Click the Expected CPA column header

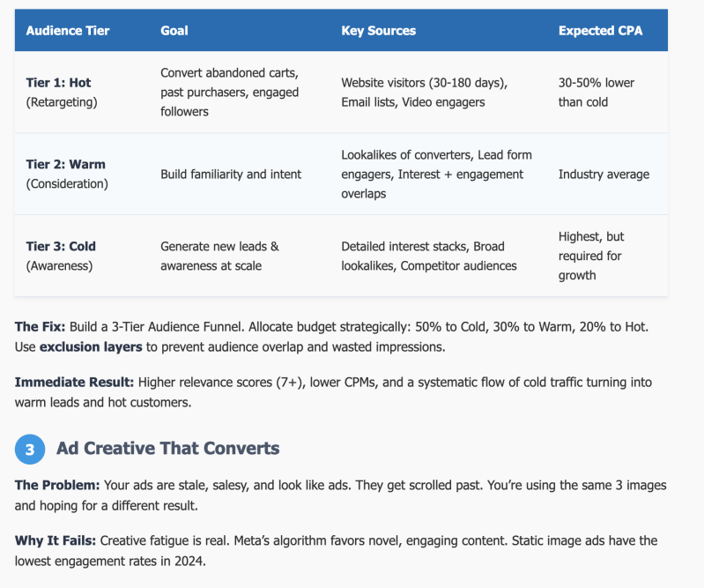click(600, 31)
